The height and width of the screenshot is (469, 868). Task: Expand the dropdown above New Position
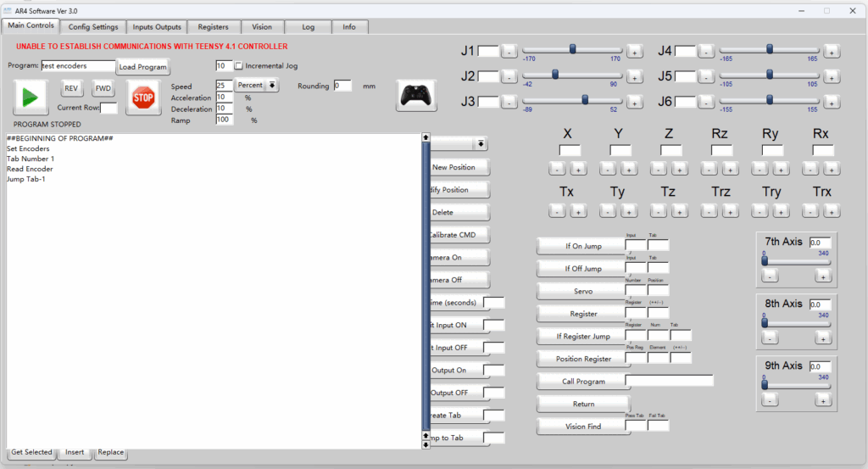[x=481, y=145]
